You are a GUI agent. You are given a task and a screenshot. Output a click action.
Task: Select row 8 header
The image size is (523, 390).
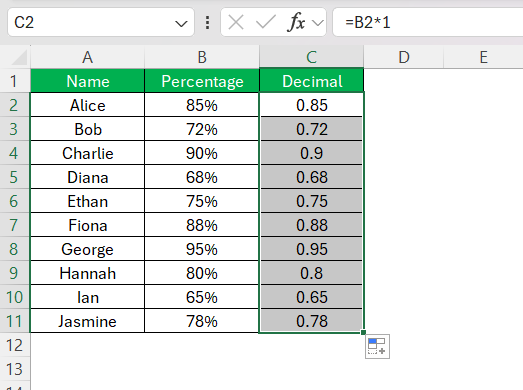coord(15,249)
